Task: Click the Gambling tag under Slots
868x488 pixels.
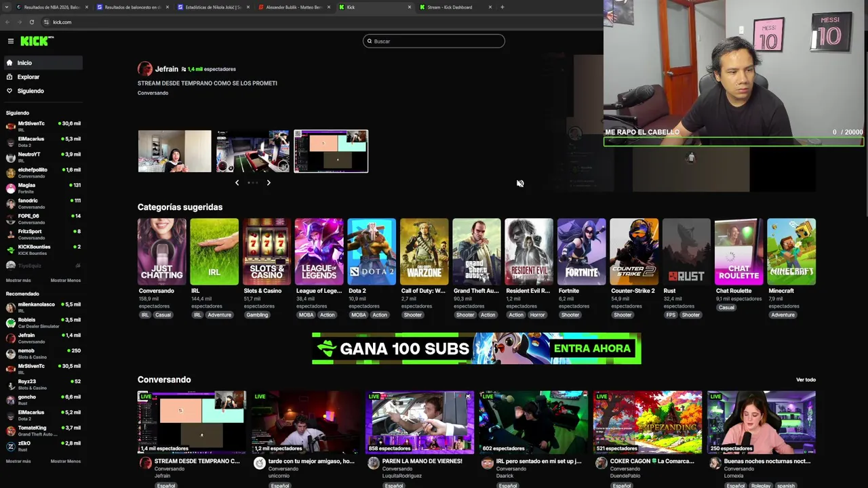Action: click(x=257, y=314)
